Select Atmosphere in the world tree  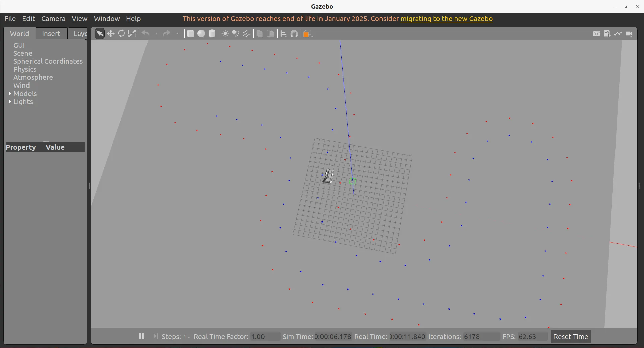click(x=33, y=77)
